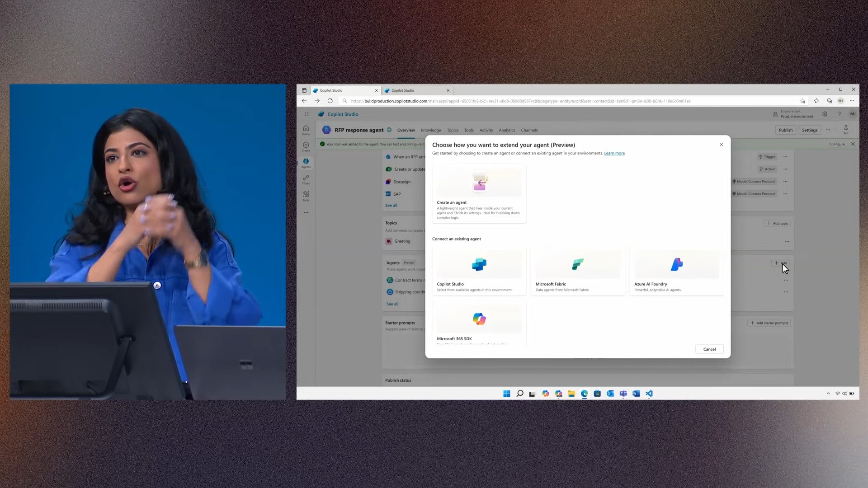
Task: Open Word from the taskbar
Action: [x=636, y=394]
